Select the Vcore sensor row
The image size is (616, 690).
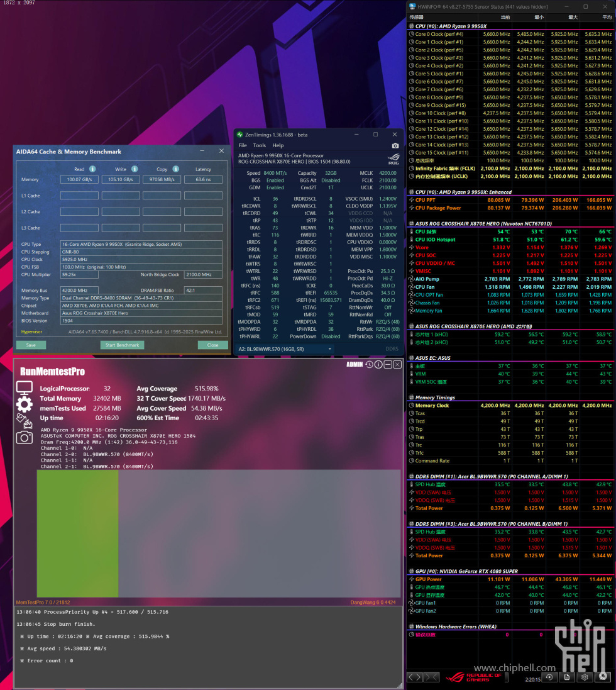pyautogui.click(x=511, y=247)
